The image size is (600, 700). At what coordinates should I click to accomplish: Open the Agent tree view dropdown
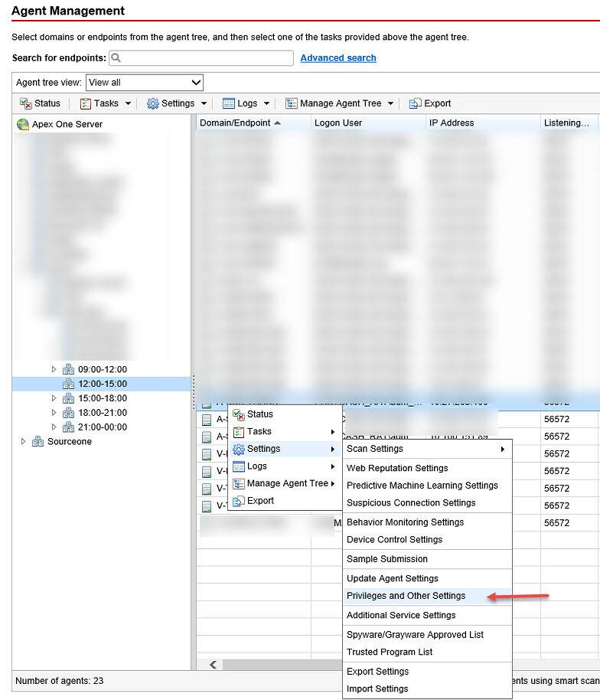pos(145,83)
